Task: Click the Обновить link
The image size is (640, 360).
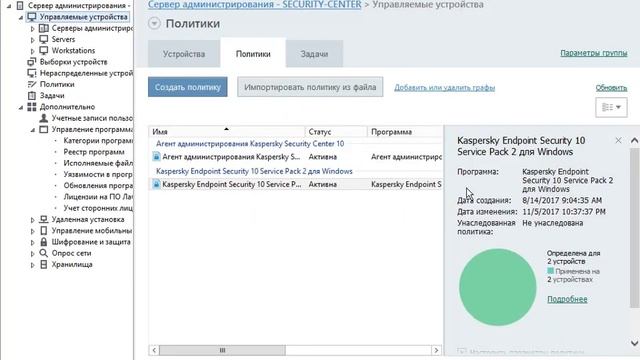Action: tap(611, 88)
